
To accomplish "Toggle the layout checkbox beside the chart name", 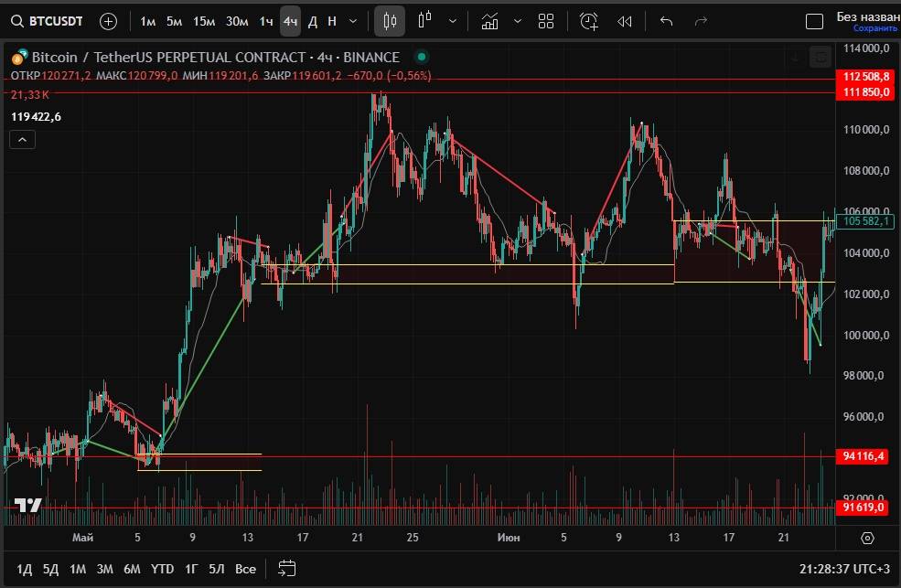I will pos(813,21).
